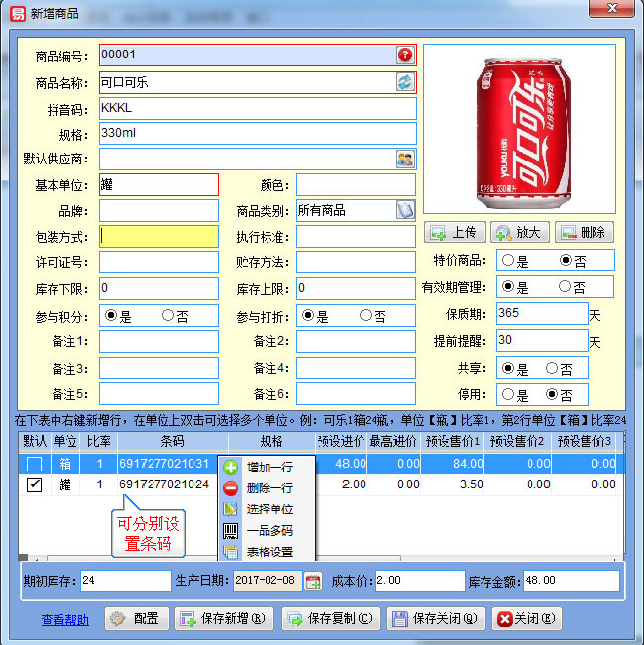644x645 pixels.
Task: Click the book icon beside 商品类别
Action: [x=404, y=210]
